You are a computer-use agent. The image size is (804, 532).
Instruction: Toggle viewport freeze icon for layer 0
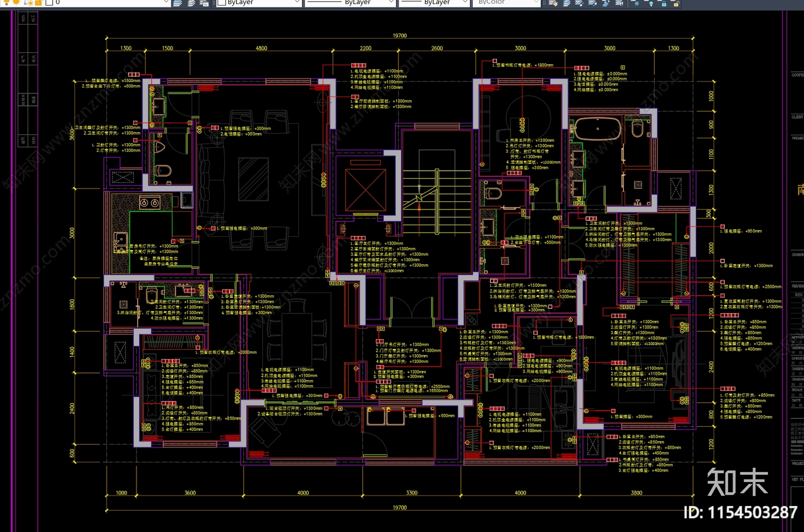click(29, 3)
